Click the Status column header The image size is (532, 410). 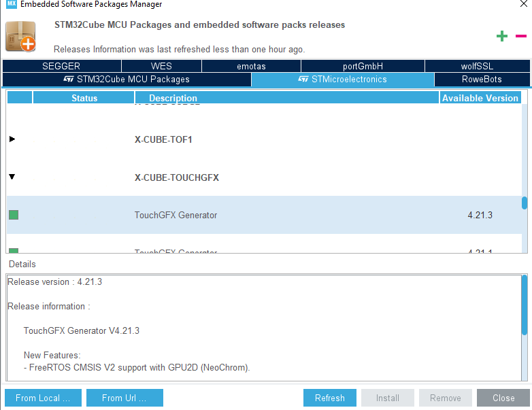(84, 98)
